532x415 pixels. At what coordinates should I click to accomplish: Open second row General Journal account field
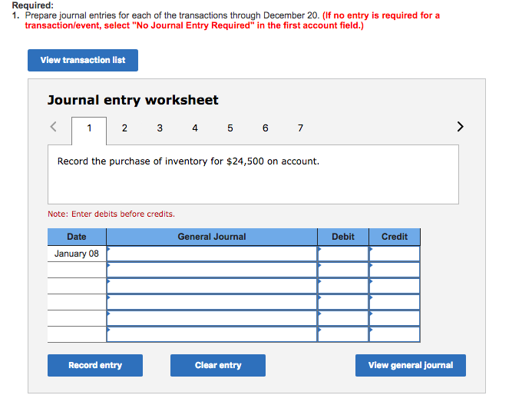pyautogui.click(x=212, y=270)
